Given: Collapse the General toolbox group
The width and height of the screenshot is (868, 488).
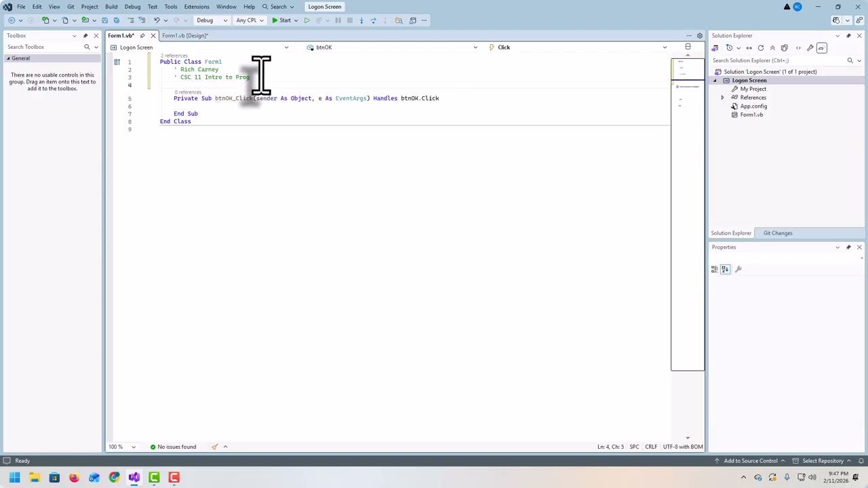Looking at the screenshot, I should 8,58.
